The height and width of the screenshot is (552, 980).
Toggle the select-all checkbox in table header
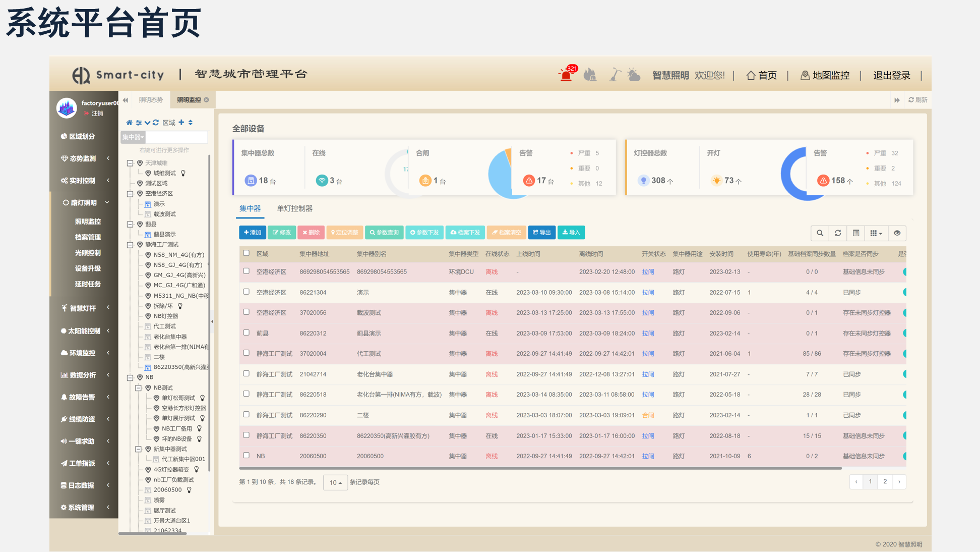(x=247, y=253)
